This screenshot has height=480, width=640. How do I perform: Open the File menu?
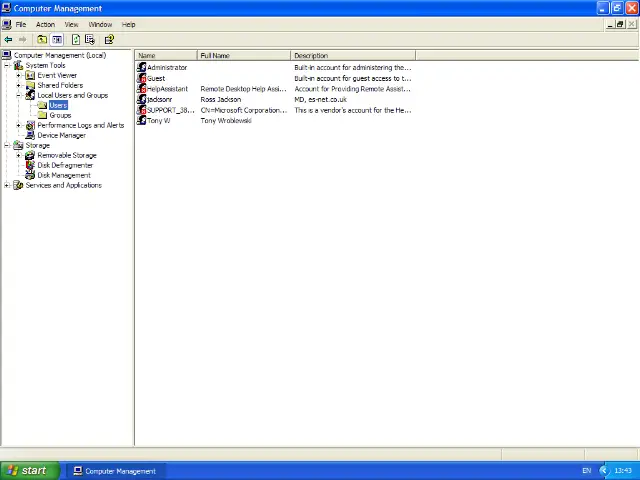point(21,24)
